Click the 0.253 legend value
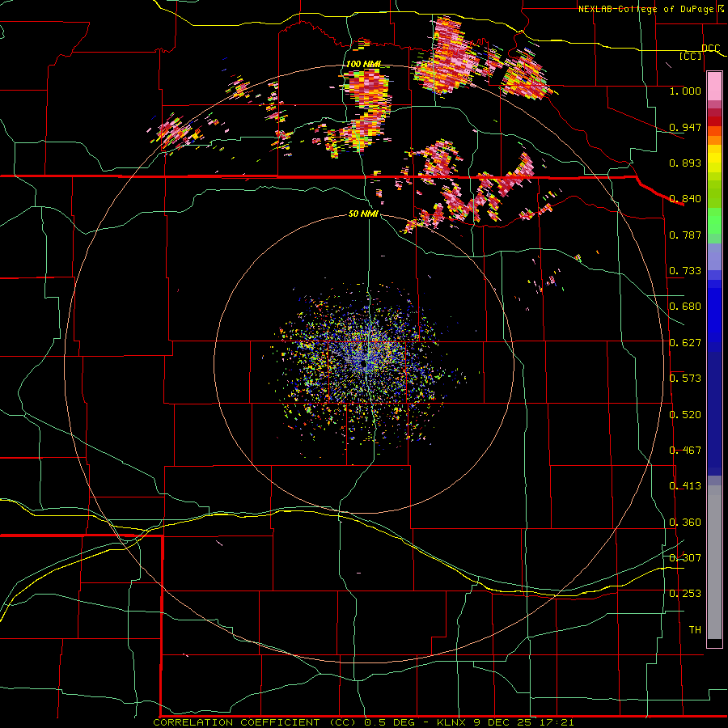The height and width of the screenshot is (728, 728). pos(685,594)
